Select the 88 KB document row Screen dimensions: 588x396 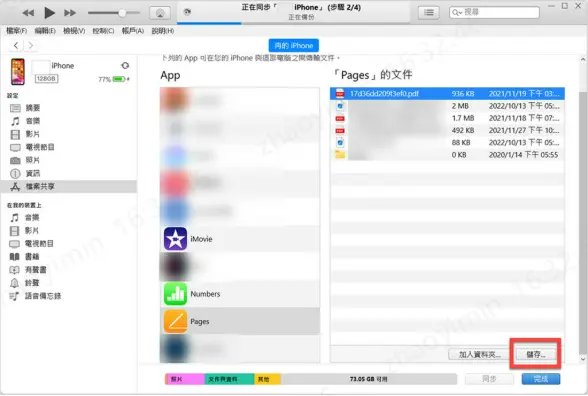coord(447,142)
